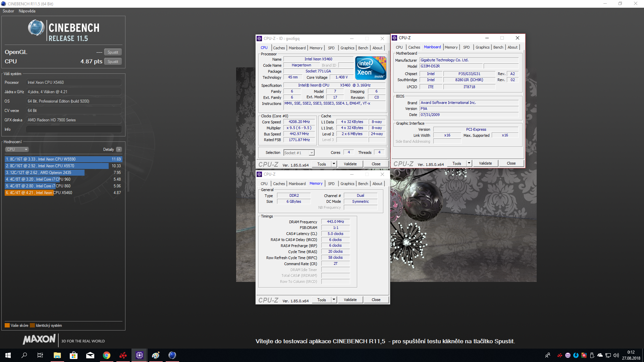Open Bench tab in gwz6gq CPU-Z window
Screen dimensions: 644x362
pos(363,48)
